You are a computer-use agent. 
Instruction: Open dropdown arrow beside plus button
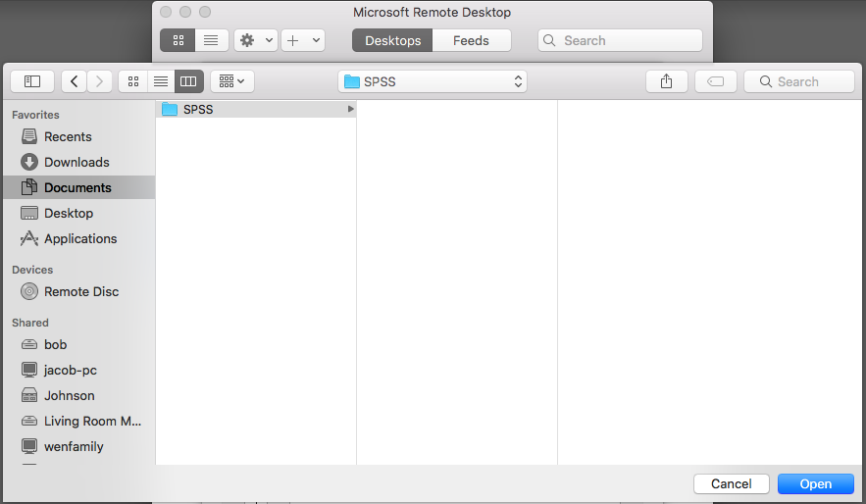(x=316, y=40)
